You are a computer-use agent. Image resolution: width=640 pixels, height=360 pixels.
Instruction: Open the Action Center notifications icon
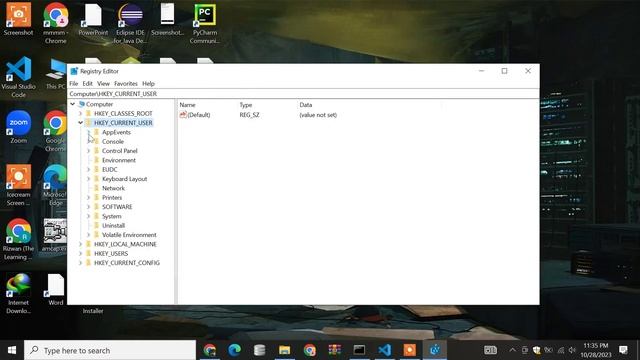point(623,350)
